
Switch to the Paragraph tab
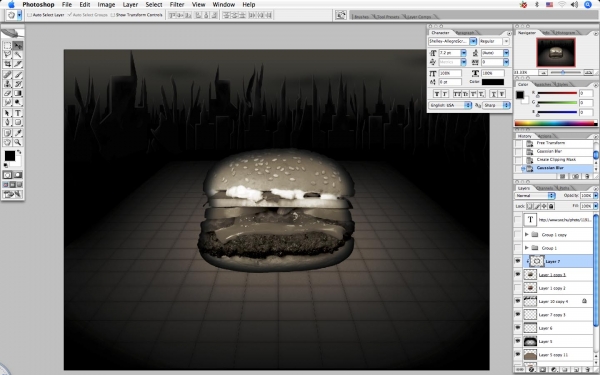pos(465,33)
